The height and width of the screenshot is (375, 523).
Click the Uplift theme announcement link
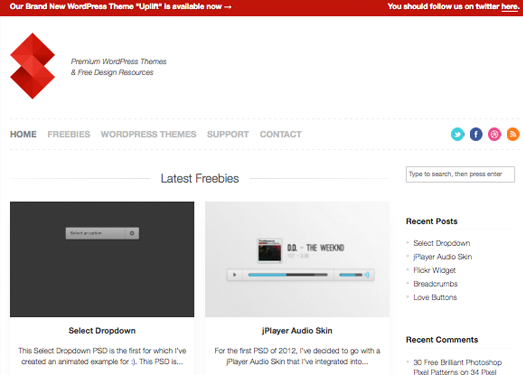120,7
